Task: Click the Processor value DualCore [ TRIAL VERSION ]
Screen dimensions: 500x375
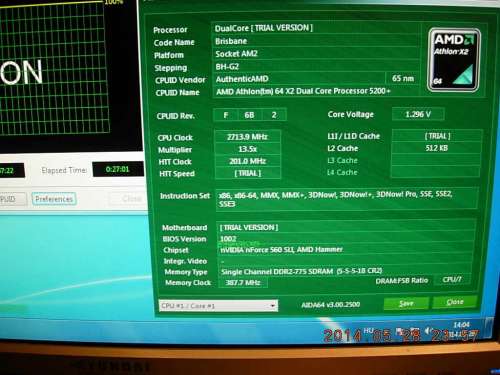Action: coord(316,28)
